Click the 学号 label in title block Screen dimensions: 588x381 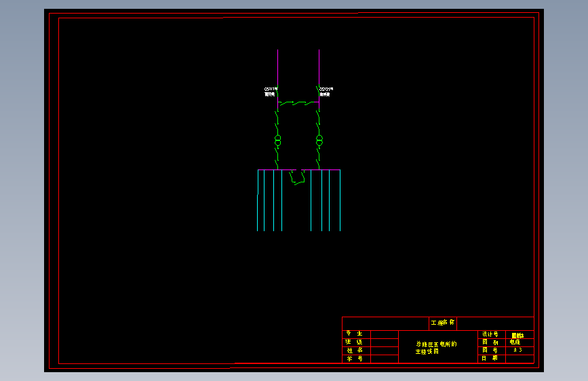[x=355, y=359]
